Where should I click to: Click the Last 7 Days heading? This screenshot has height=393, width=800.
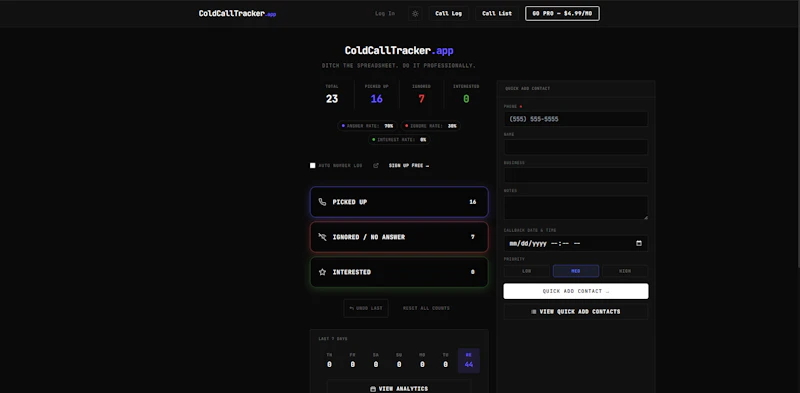[333, 339]
